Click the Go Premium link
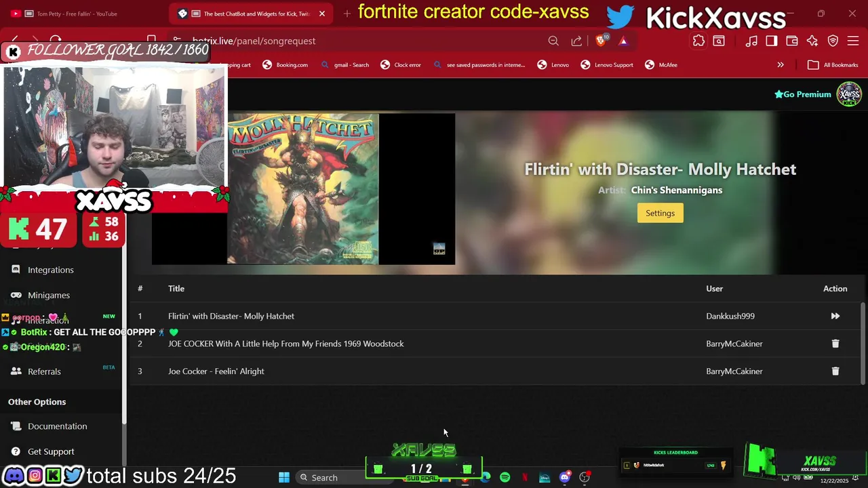 coord(803,94)
